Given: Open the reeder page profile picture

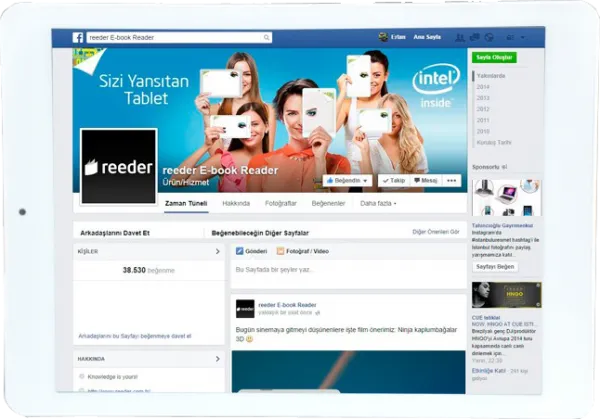Looking at the screenshot, I should click(119, 166).
